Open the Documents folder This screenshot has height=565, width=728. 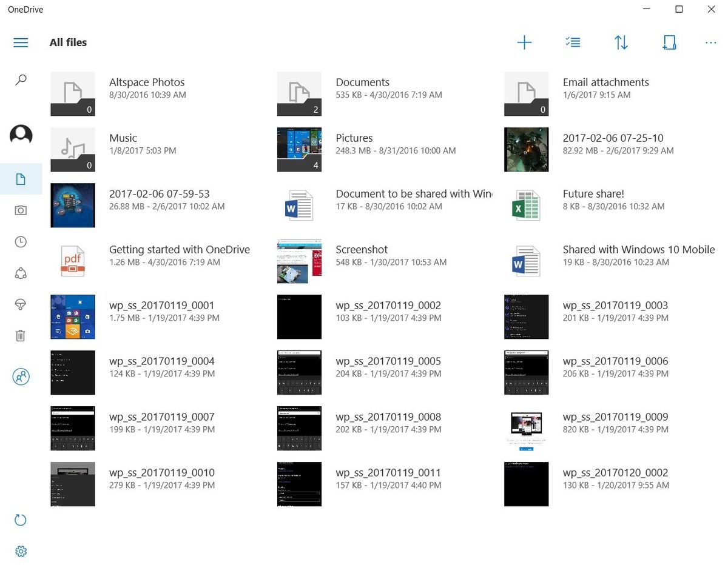pyautogui.click(x=362, y=82)
